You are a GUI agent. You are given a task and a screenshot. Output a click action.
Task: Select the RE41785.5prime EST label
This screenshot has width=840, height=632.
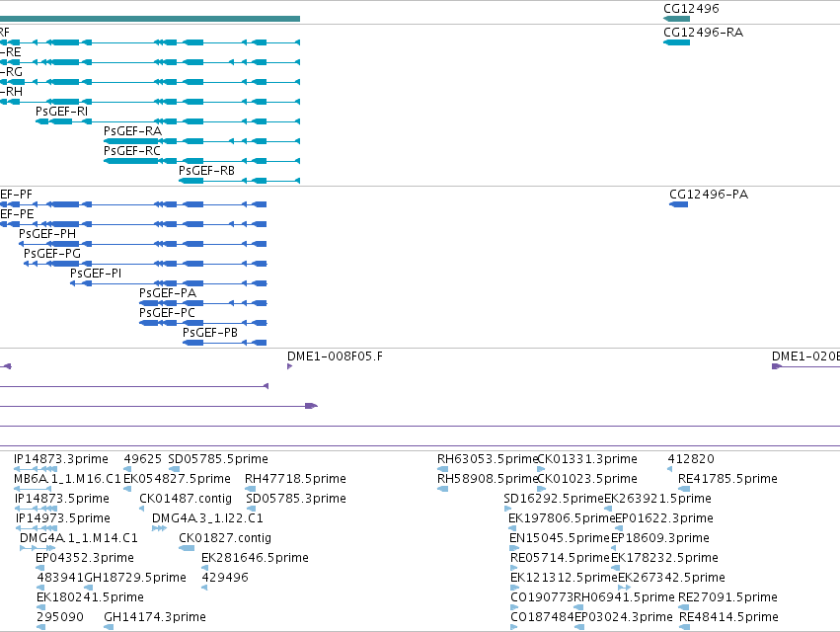[x=727, y=479]
